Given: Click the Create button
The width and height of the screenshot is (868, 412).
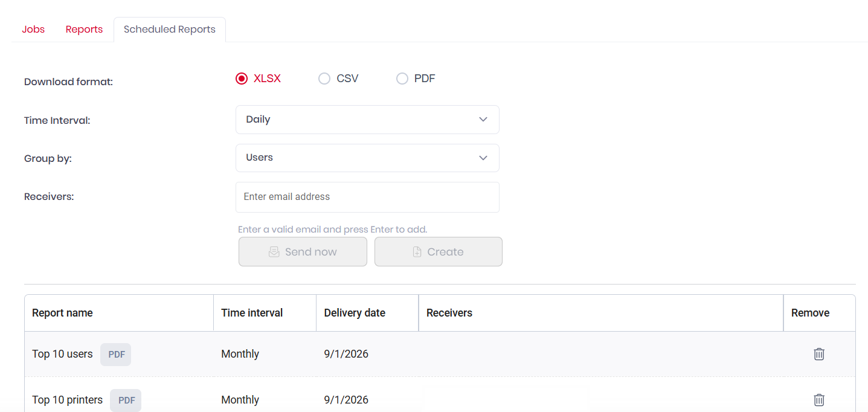Looking at the screenshot, I should [439, 252].
